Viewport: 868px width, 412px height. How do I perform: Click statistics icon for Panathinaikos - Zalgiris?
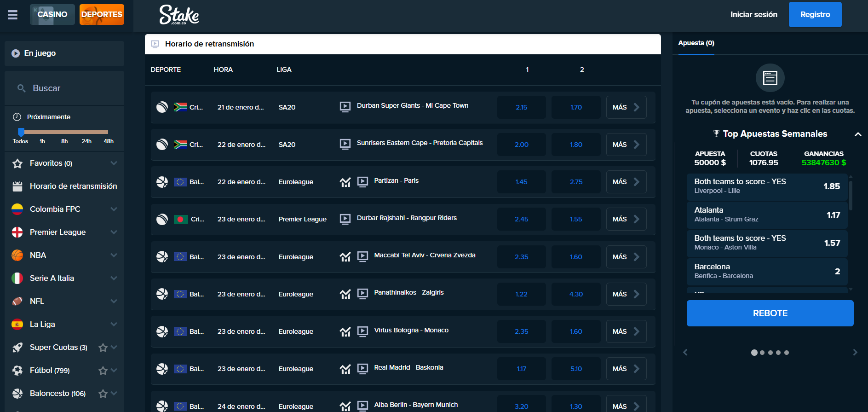pos(345,294)
